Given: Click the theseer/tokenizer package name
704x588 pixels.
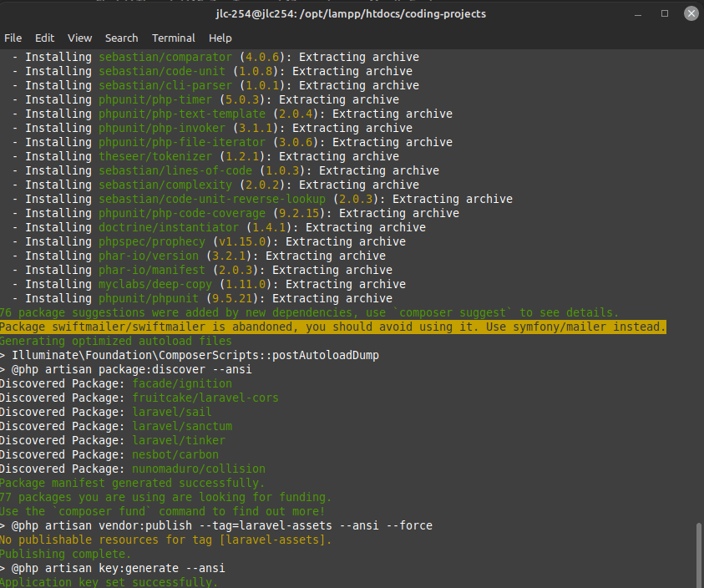Looking at the screenshot, I should (x=155, y=156).
